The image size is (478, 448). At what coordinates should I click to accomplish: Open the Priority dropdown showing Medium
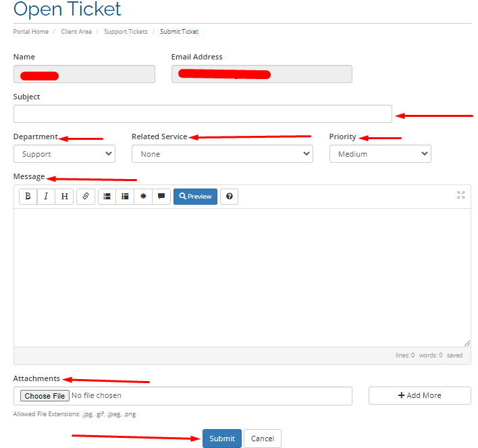[380, 154]
